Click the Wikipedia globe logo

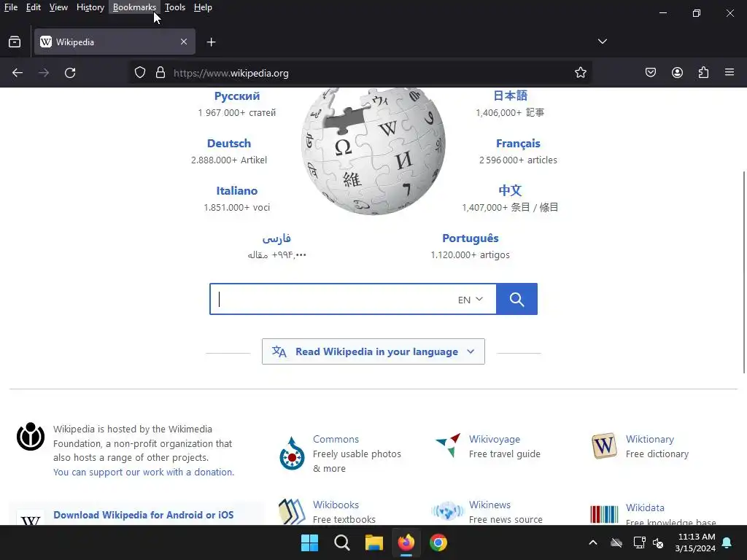click(x=373, y=151)
